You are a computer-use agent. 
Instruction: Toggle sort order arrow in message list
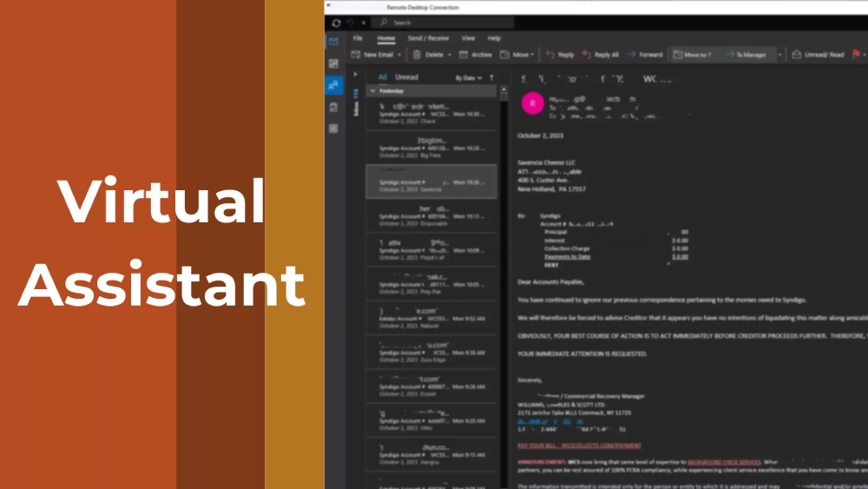[x=492, y=77]
